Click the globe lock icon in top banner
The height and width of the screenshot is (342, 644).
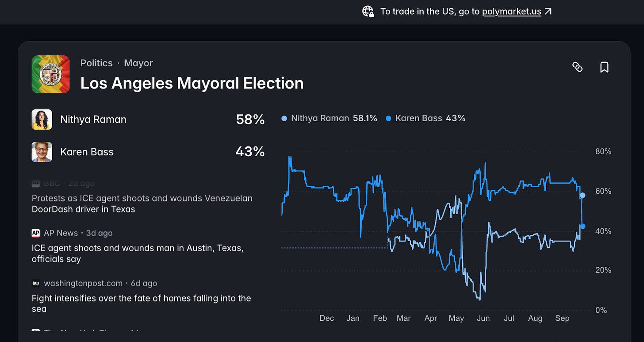368,12
